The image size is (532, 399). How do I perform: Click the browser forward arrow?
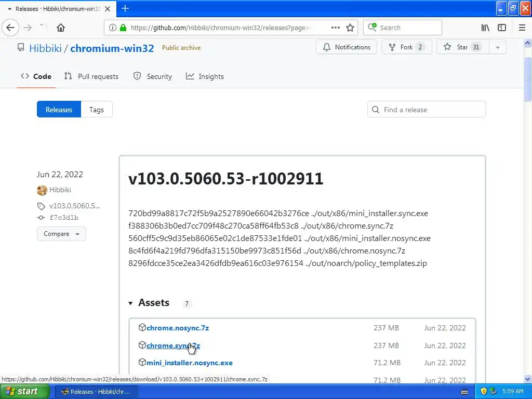(28, 28)
